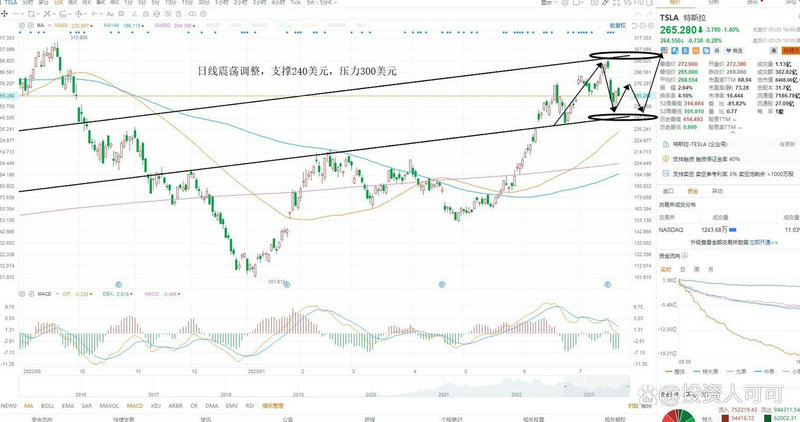Click the MA144 color dot
800x422 pixels.
pos(143,26)
